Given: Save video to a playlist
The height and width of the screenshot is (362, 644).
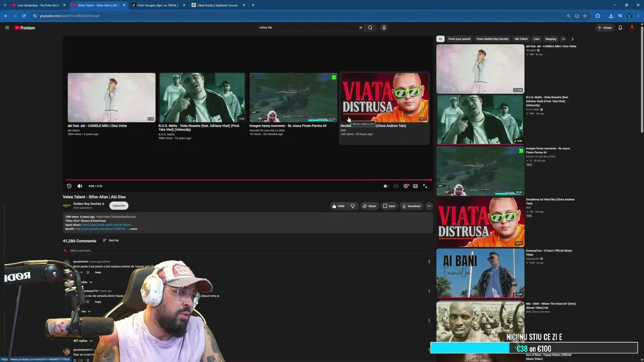Looking at the screenshot, I should point(389,206).
